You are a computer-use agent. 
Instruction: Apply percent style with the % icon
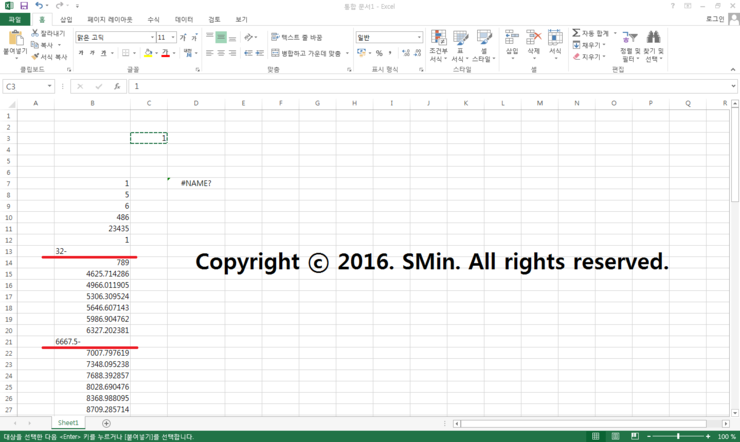click(x=379, y=53)
